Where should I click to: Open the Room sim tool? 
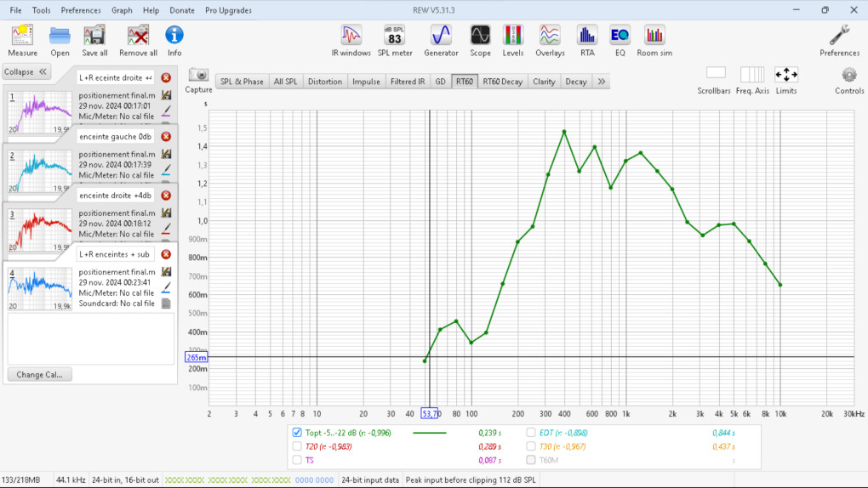pos(654,41)
